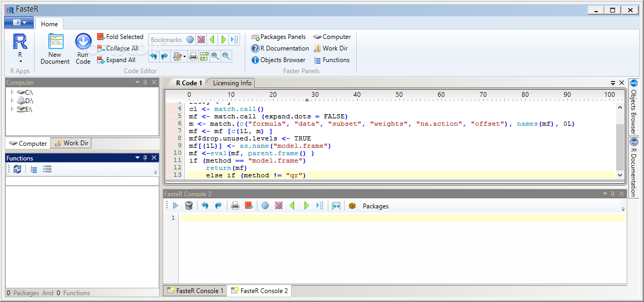Click list view icon in Functions panel
644x302 pixels.
point(47,169)
